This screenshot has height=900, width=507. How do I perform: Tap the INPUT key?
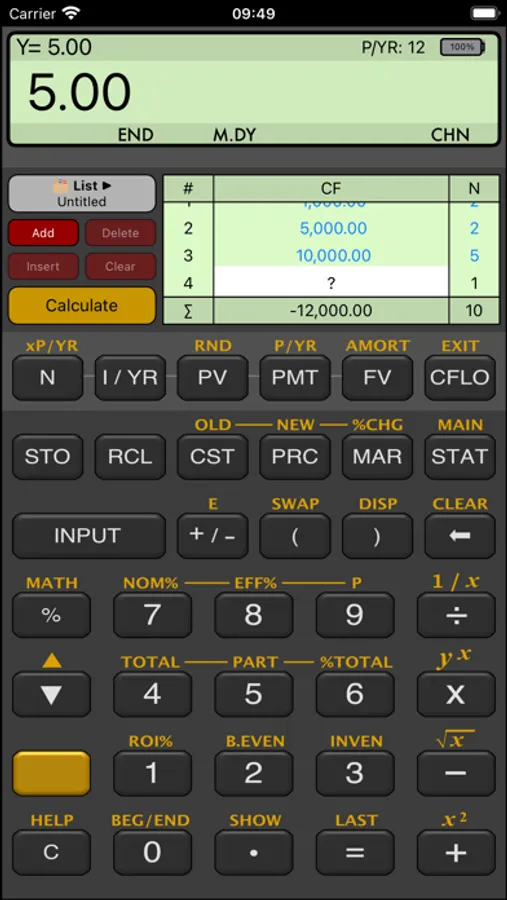pos(89,536)
